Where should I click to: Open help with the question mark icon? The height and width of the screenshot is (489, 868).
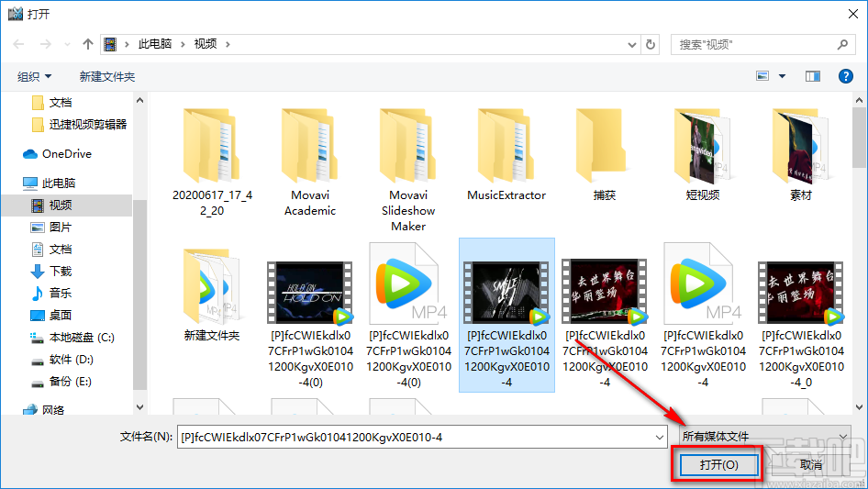point(846,76)
